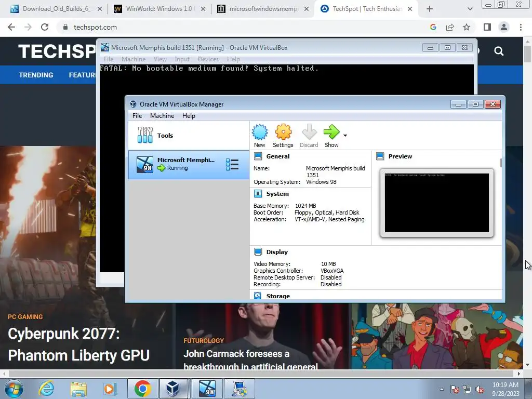
Task: Open TechSpot search magnifier
Action: (x=499, y=51)
